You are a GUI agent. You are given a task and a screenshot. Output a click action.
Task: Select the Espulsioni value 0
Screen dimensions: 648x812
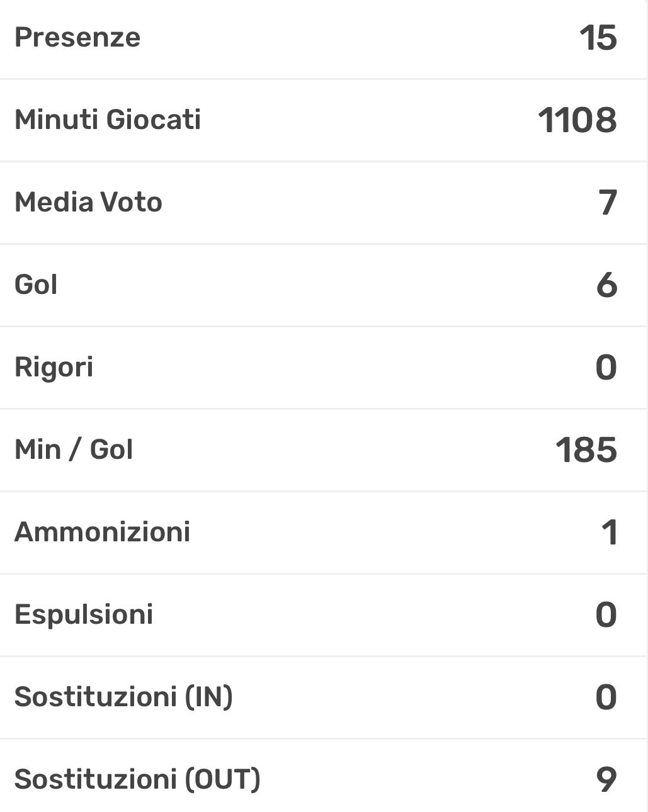pos(606,615)
